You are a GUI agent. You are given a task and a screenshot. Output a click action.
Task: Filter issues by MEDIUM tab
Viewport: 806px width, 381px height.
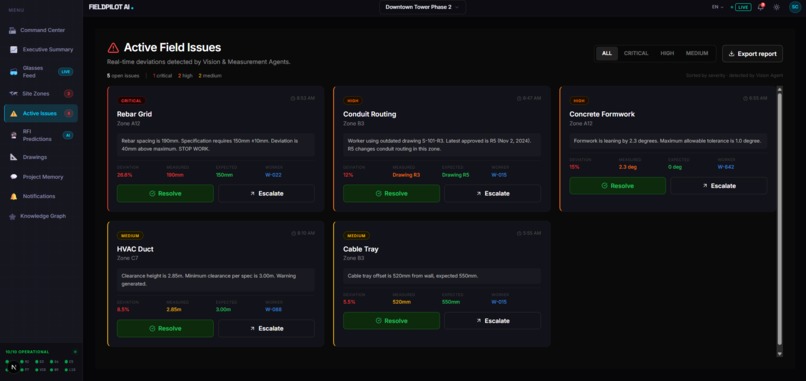coord(697,53)
